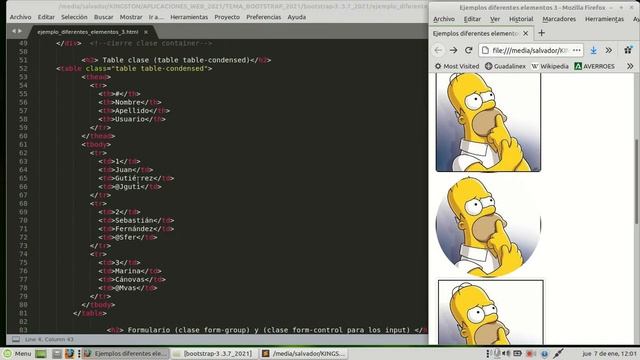Switch to /media/salvador/KINGS... taskbar window

pos(304,353)
